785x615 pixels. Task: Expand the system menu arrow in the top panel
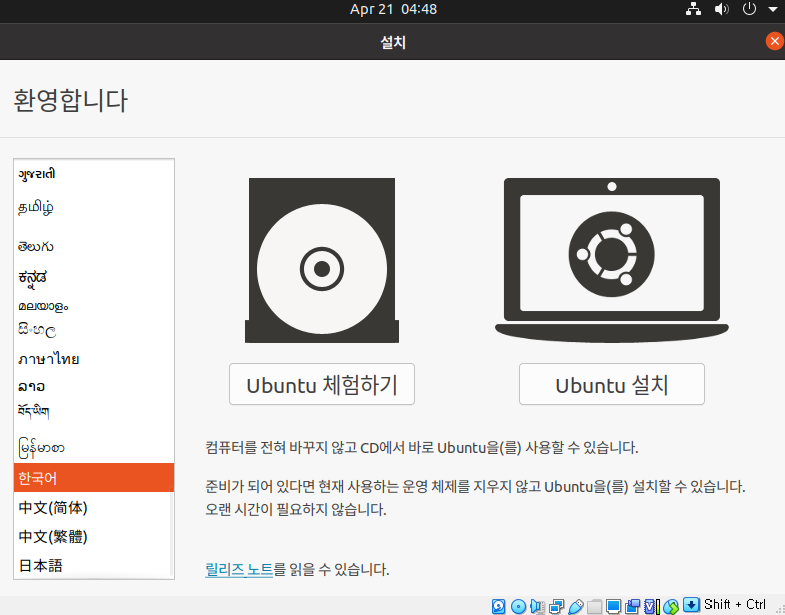tap(772, 9)
